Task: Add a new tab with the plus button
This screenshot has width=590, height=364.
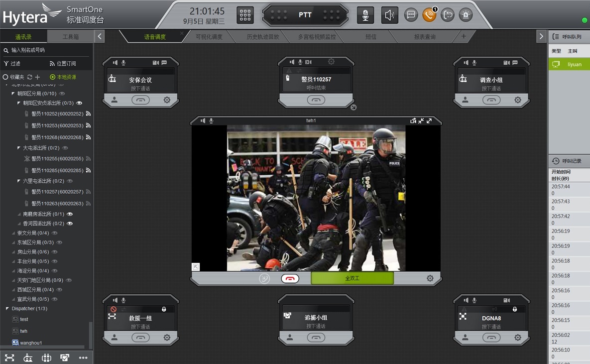Action: 464,36
